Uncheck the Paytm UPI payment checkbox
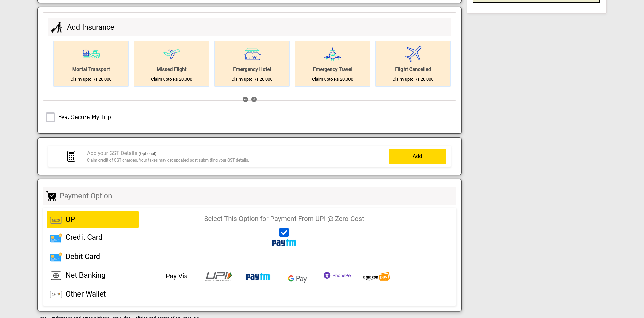 tap(284, 232)
